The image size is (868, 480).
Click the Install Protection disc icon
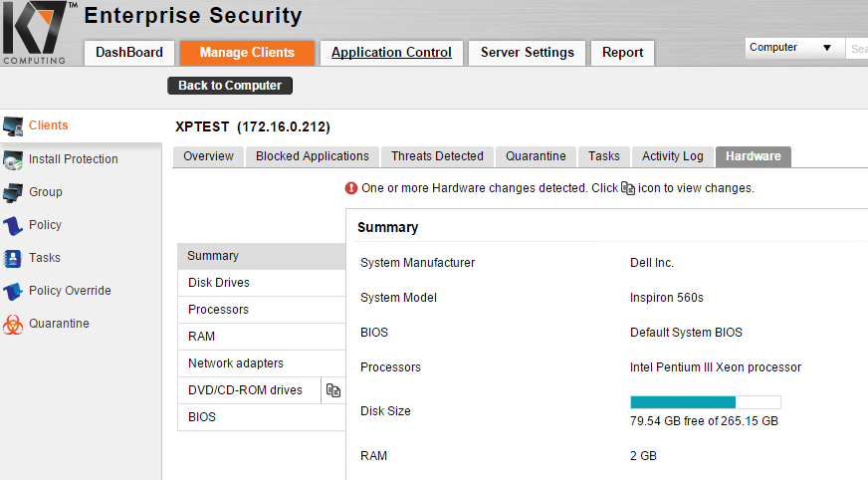pyautogui.click(x=13, y=159)
